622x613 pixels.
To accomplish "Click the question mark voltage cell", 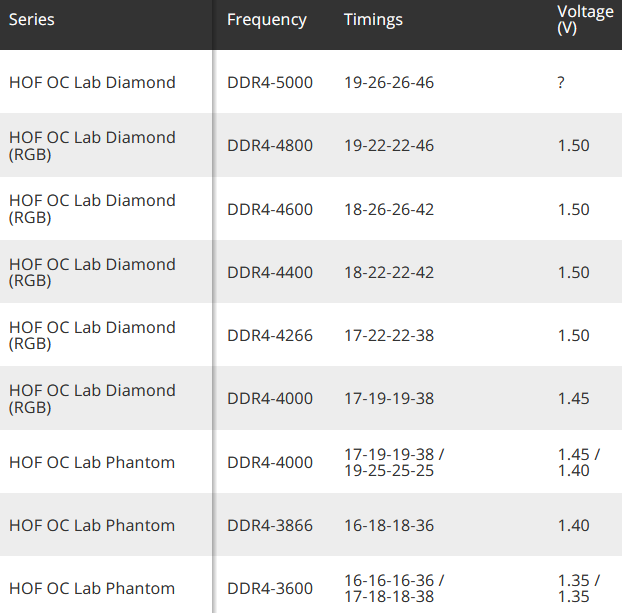I will [x=561, y=82].
